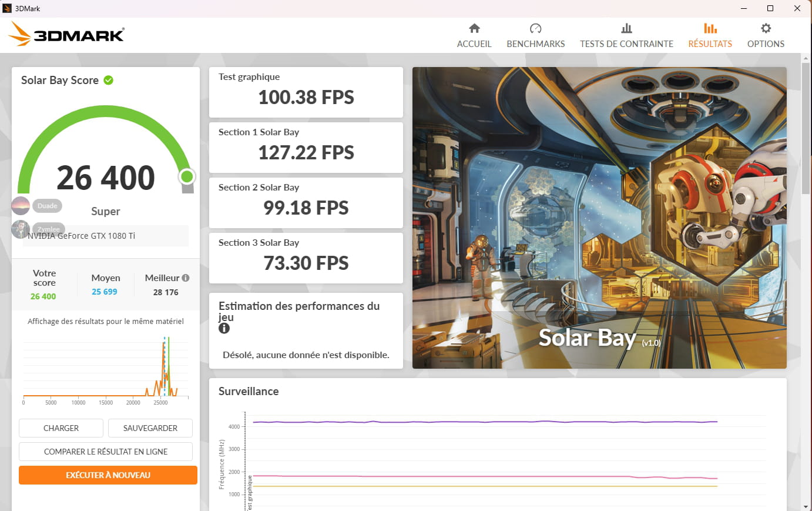Click Solar Bay (v1.0) image caption
This screenshot has width=812, height=511.
point(599,338)
